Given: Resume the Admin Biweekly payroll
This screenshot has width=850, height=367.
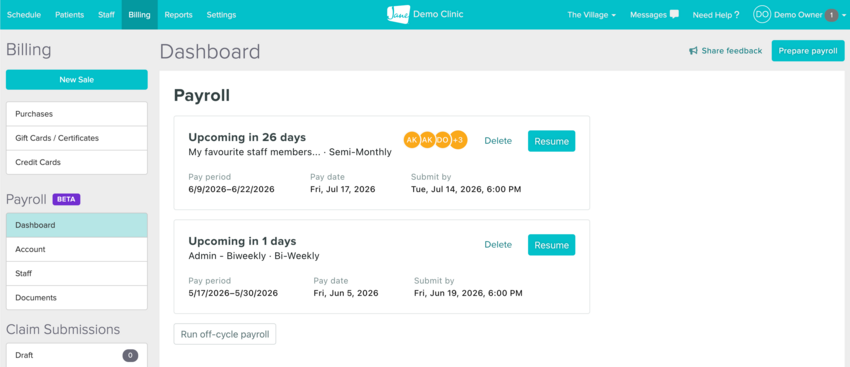Looking at the screenshot, I should tap(551, 245).
